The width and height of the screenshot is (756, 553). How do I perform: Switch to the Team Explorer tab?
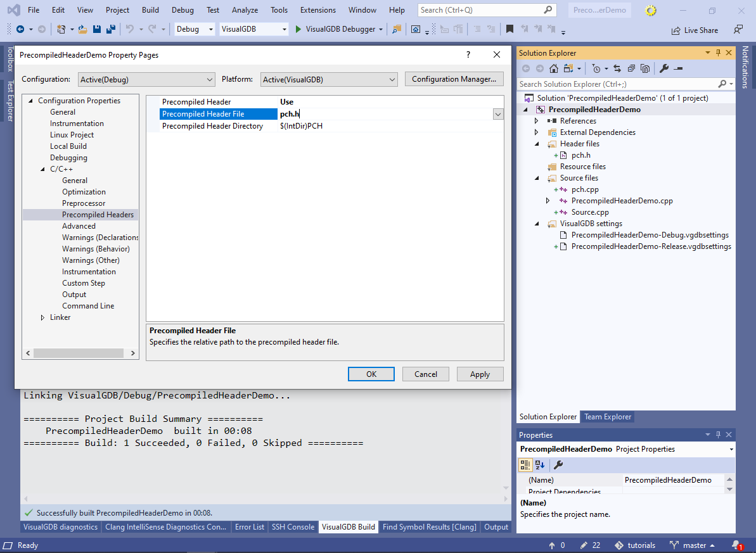pos(608,417)
